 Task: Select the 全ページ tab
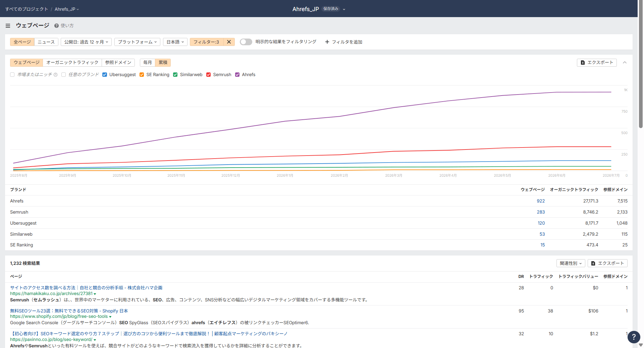coord(22,42)
